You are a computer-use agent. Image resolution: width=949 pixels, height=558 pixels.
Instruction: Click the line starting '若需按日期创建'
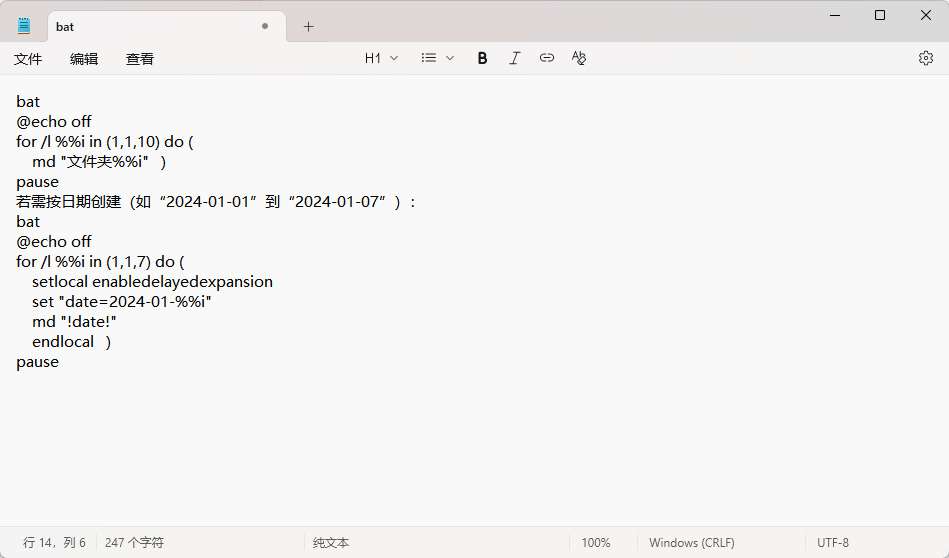216,202
